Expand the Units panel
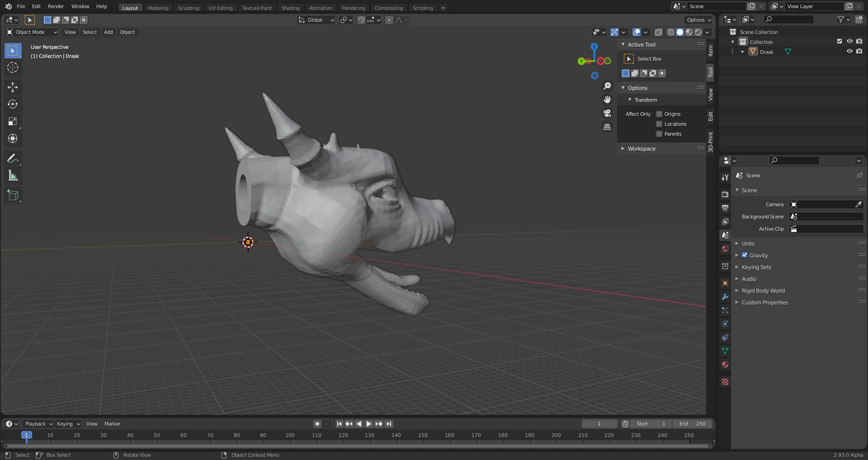The height and width of the screenshot is (460, 868). (x=747, y=244)
